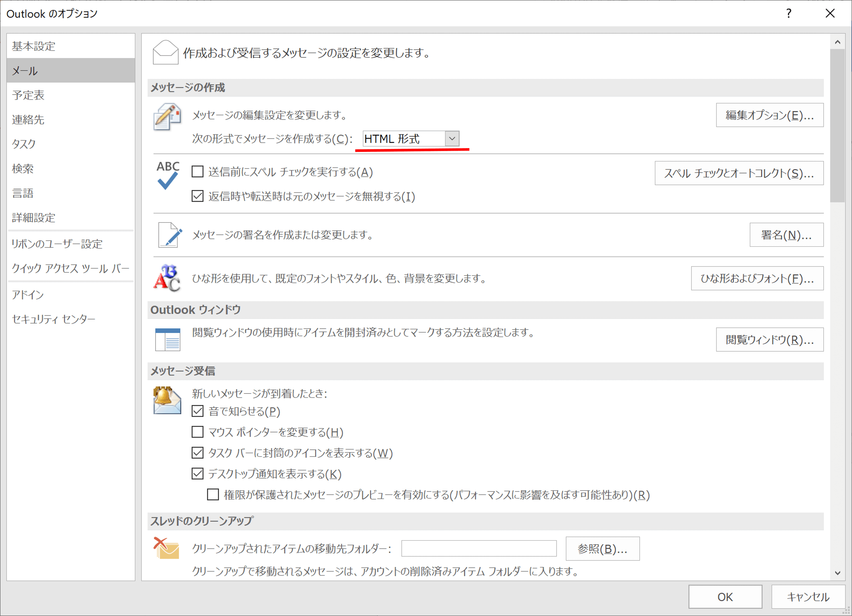Click the envelope icon beside the header description
This screenshot has width=852, height=616.
[166, 53]
